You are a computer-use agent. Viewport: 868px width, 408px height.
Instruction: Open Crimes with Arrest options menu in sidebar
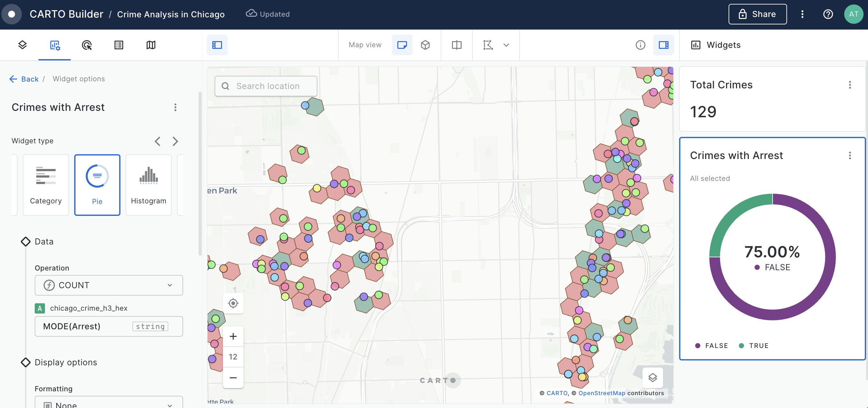click(175, 107)
